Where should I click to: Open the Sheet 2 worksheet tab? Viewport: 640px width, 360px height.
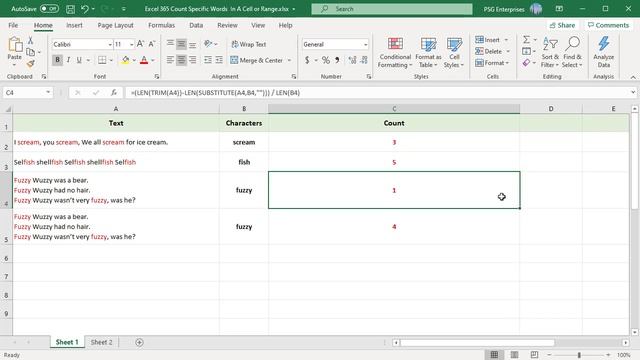[101, 342]
